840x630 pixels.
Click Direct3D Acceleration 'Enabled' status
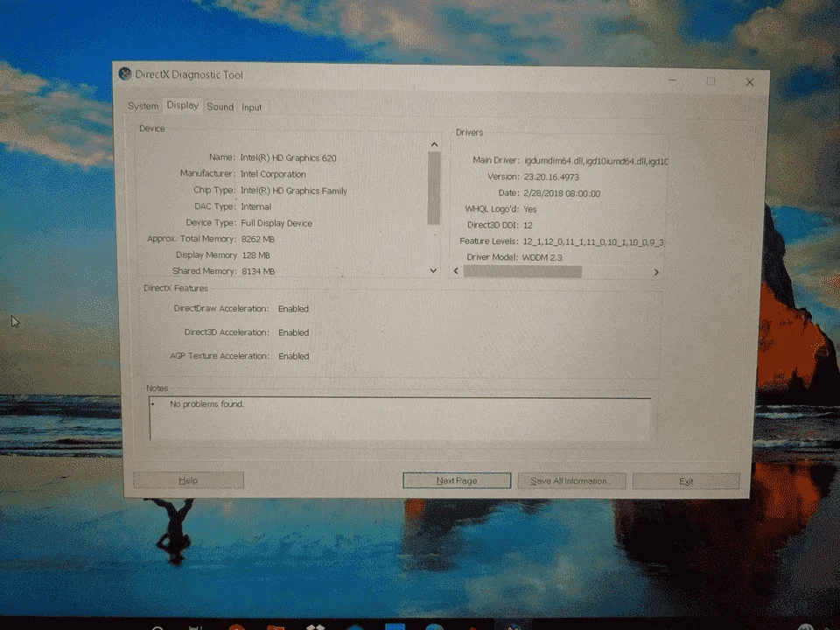[294, 332]
